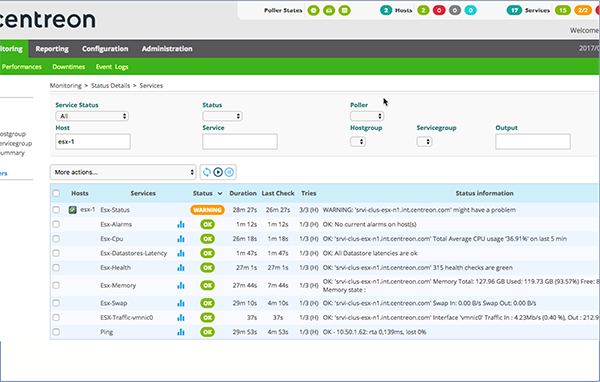600x382 pixels.
Task: Click the refresh icon beside More actions
Action: pos(207,172)
